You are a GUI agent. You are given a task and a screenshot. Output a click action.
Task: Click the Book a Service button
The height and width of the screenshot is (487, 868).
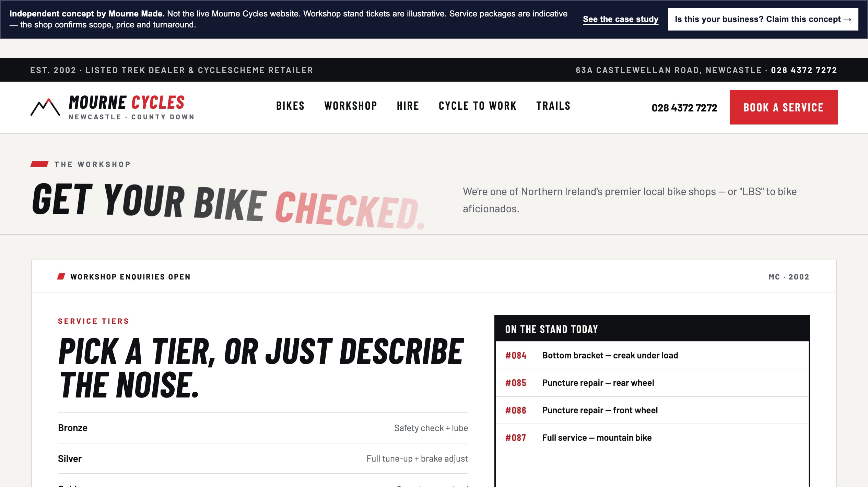coord(784,107)
